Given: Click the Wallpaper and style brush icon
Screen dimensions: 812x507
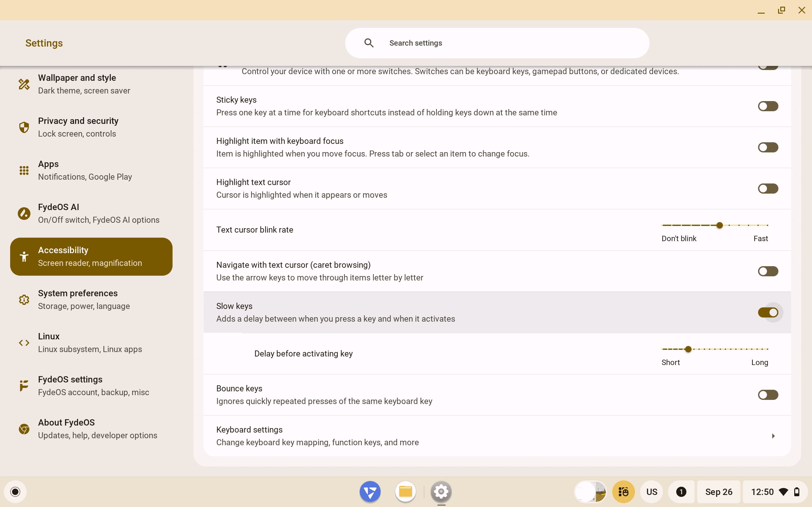Looking at the screenshot, I should 24,84.
